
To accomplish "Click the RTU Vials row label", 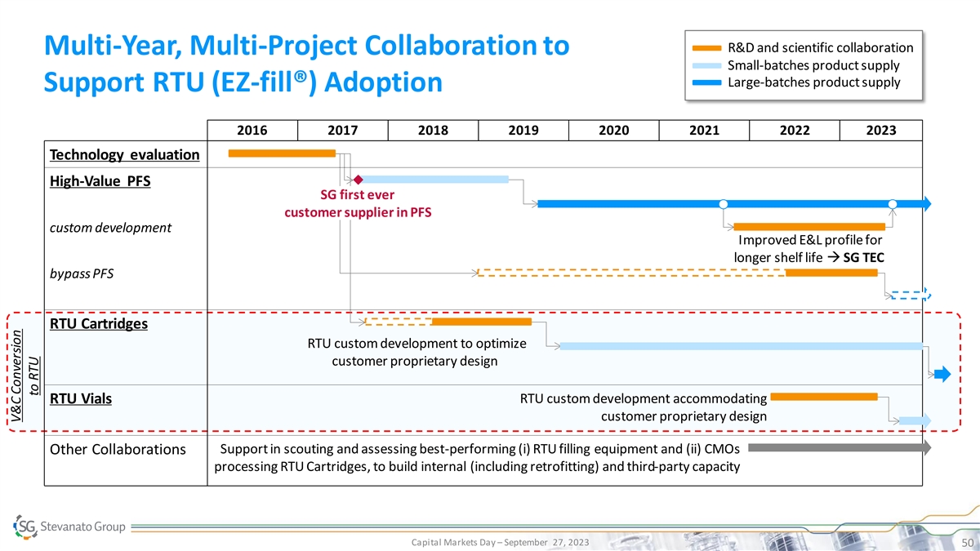I will pyautogui.click(x=81, y=399).
